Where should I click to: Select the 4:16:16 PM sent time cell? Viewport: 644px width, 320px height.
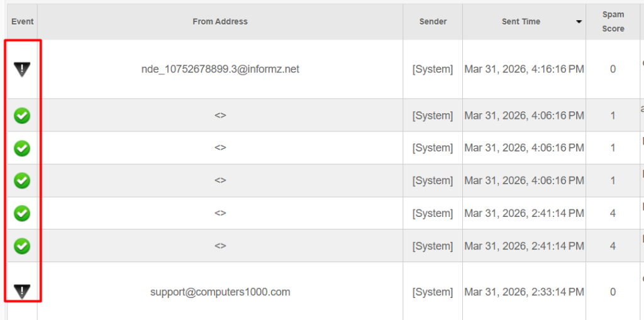pyautogui.click(x=524, y=69)
